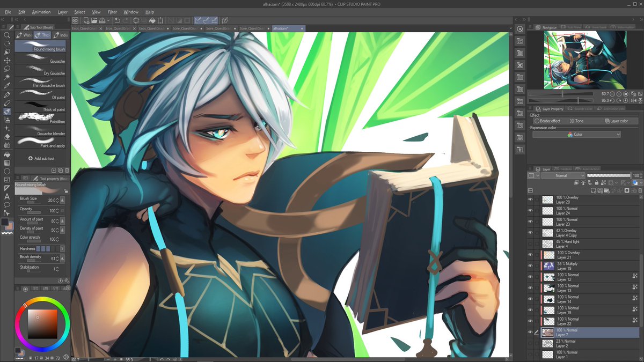Click the Save icon in command bar
This screenshot has height=362, width=644.
click(x=102, y=20)
